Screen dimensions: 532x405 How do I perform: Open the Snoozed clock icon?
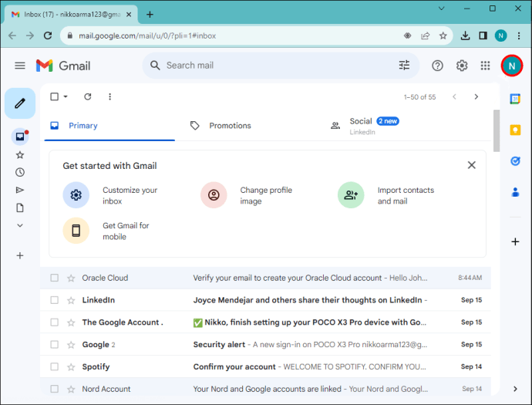coord(20,173)
